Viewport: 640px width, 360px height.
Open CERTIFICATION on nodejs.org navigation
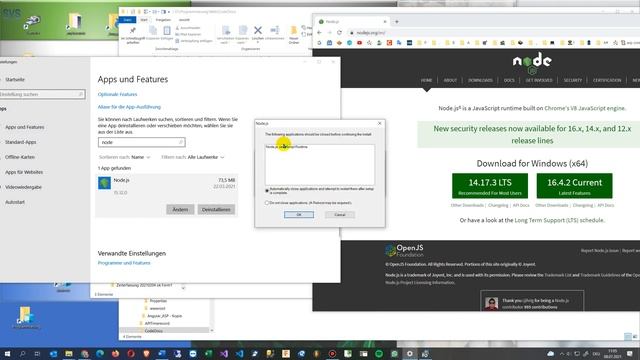pos(607,80)
